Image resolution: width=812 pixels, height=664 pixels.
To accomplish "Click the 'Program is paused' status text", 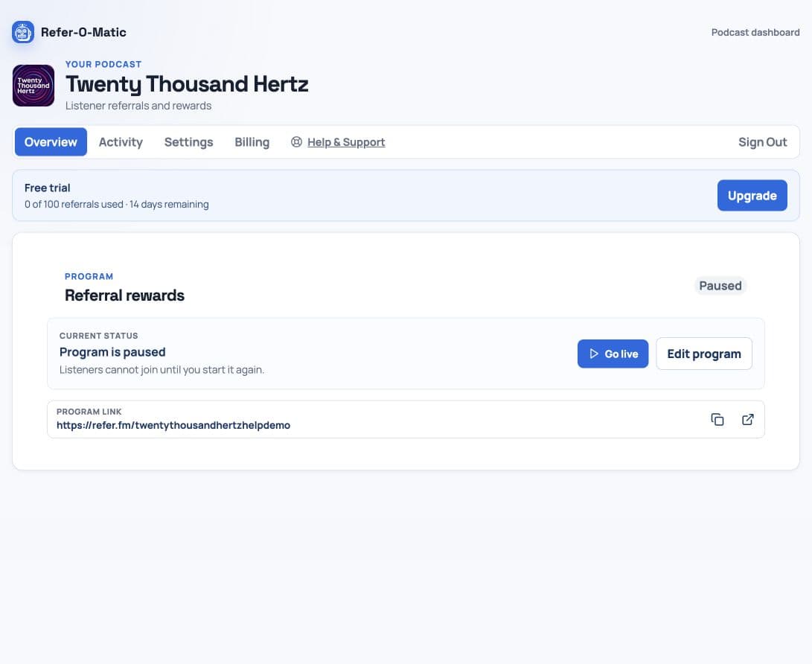I will (112, 352).
